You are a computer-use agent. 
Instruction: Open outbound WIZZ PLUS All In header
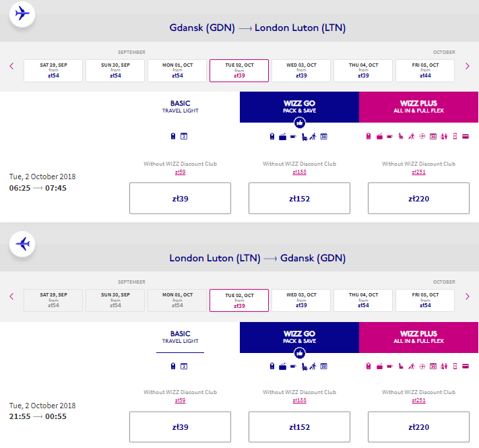click(x=418, y=107)
